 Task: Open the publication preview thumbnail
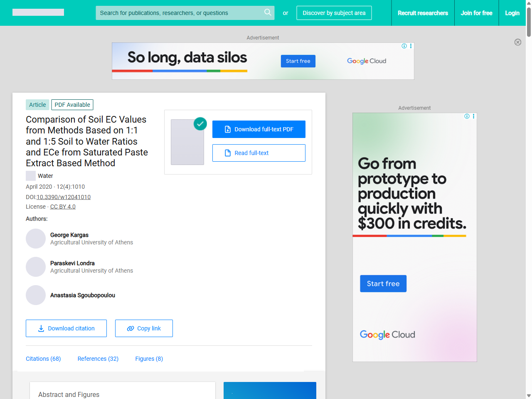pos(187,142)
